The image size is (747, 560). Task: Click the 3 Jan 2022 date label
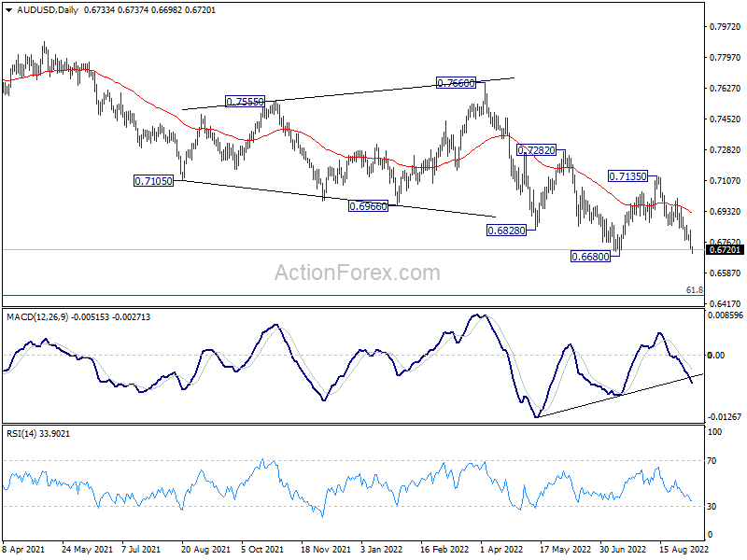pyautogui.click(x=382, y=550)
